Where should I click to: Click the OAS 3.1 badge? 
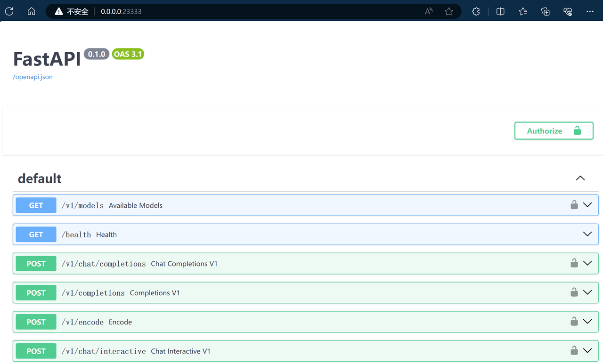click(128, 54)
